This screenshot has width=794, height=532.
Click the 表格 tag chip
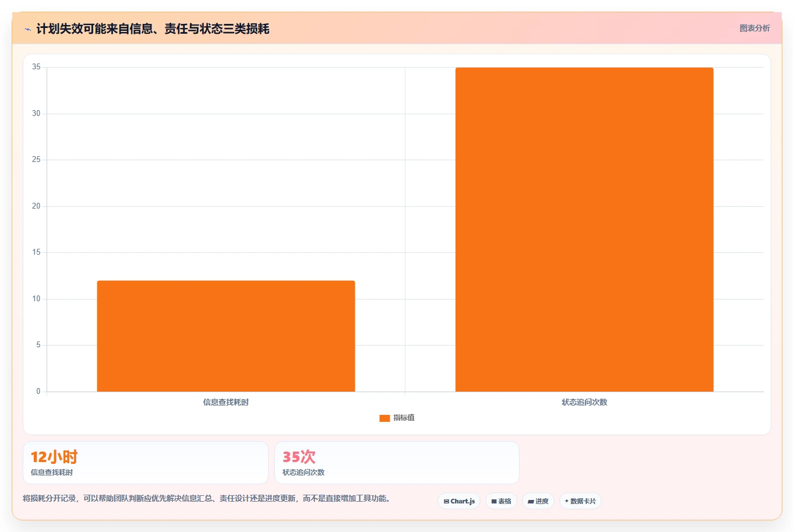pos(501,501)
